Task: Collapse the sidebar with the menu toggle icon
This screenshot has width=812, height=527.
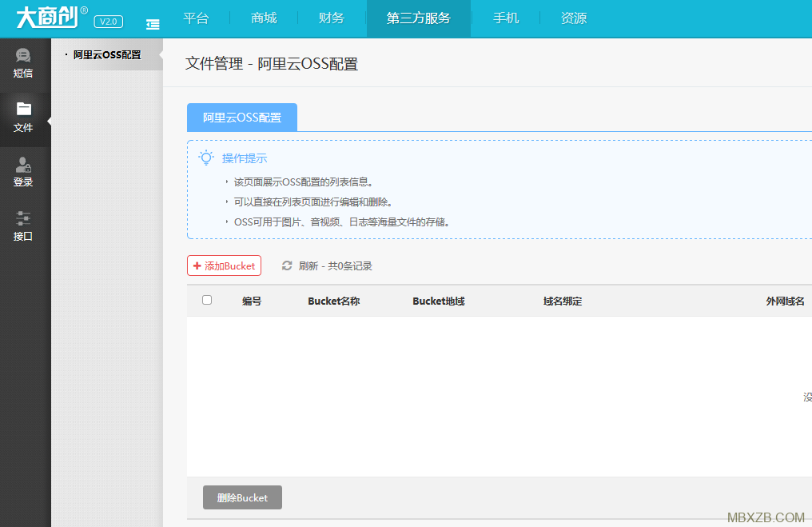Action: tap(153, 24)
